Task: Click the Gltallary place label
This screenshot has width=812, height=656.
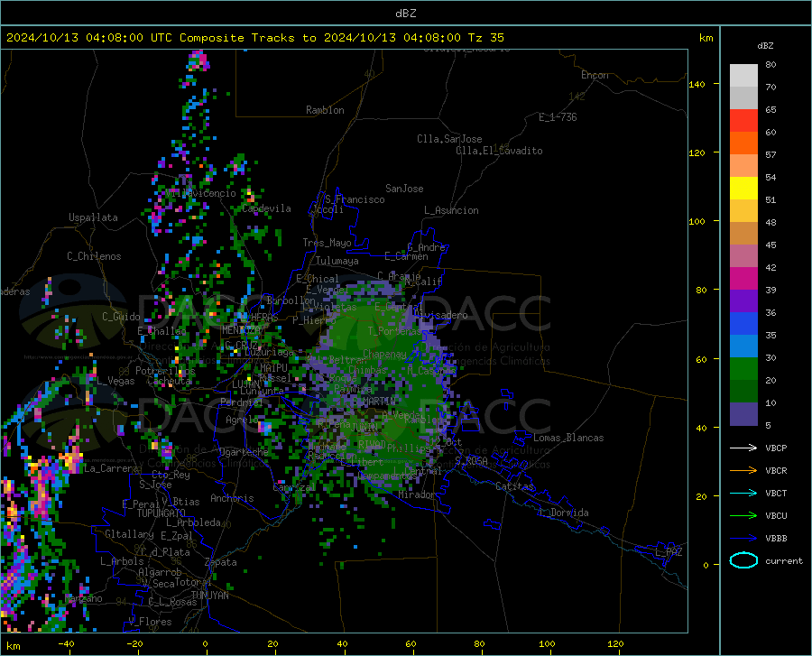Action: tap(129, 534)
